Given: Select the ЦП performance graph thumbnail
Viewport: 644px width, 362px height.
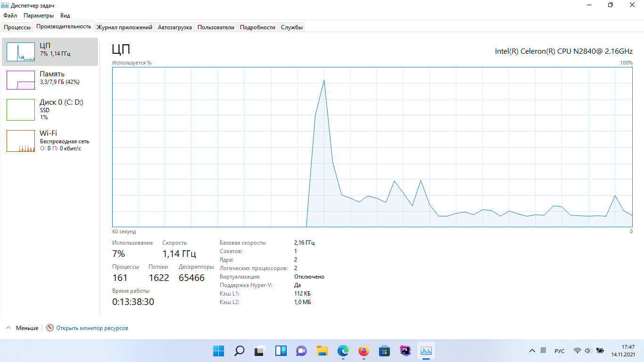Looking at the screenshot, I should tap(21, 52).
